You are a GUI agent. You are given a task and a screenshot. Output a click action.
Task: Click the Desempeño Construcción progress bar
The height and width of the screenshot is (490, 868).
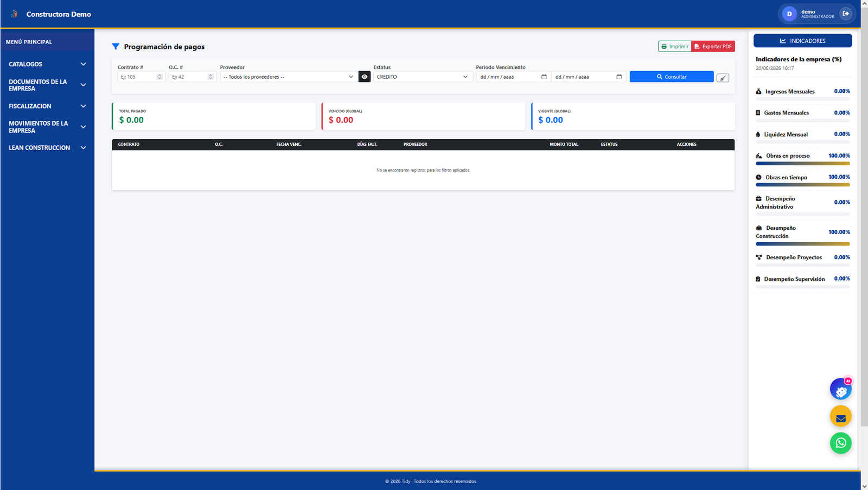coord(803,244)
